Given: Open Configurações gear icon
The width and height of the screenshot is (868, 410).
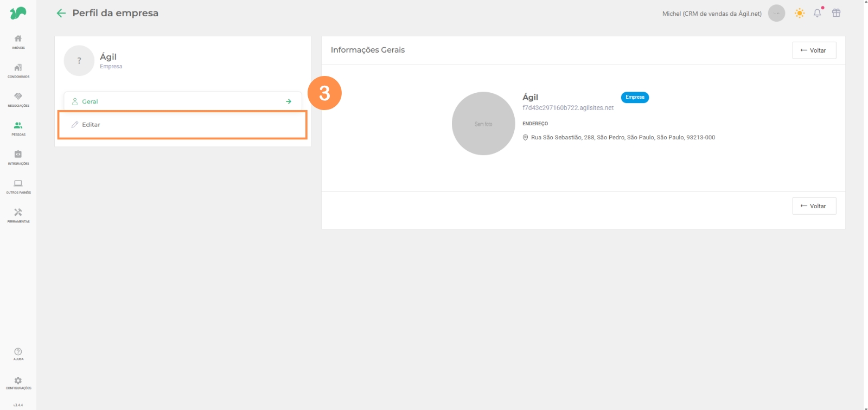Looking at the screenshot, I should (x=18, y=381).
